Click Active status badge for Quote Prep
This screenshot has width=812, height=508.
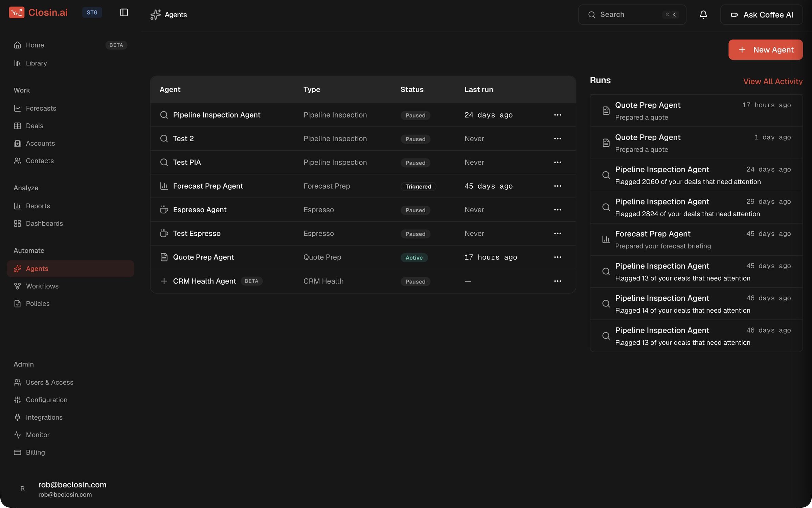pyautogui.click(x=414, y=258)
